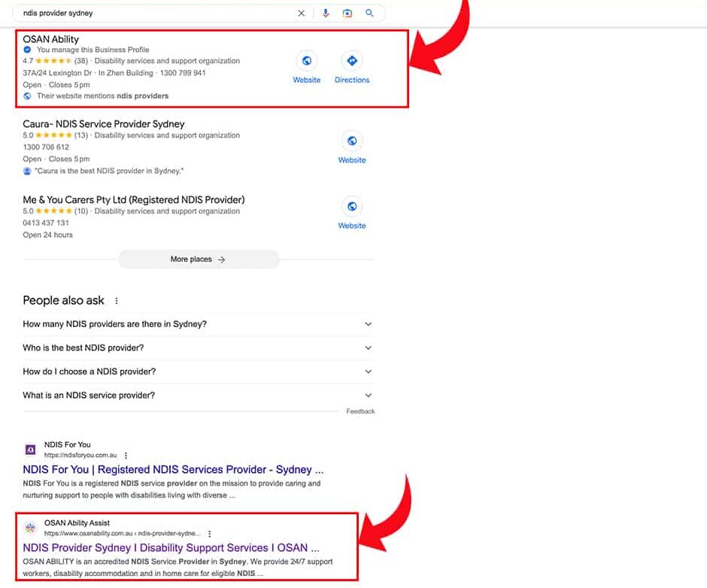Open the OSAN Ability business listing title
The image size is (707, 588).
click(51, 39)
